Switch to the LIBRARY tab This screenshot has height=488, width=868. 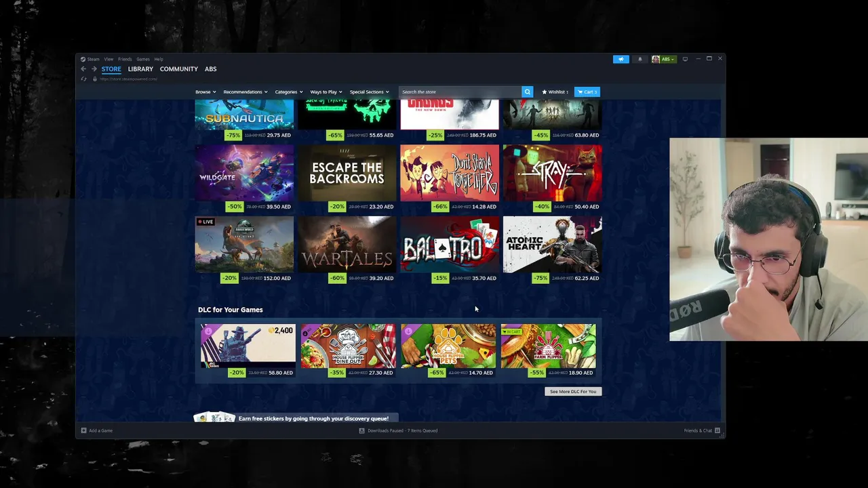(140, 69)
